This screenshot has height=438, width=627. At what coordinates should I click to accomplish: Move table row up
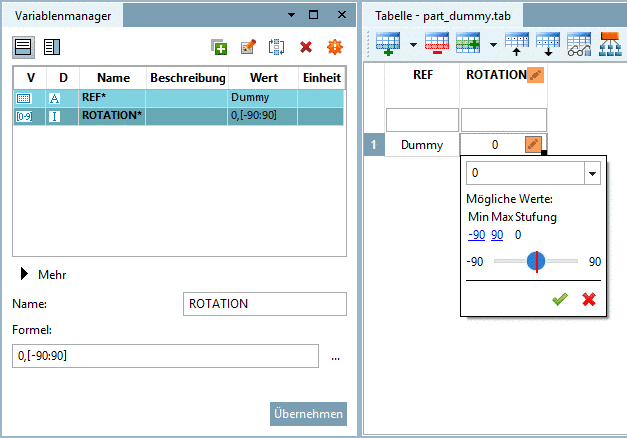click(x=517, y=44)
